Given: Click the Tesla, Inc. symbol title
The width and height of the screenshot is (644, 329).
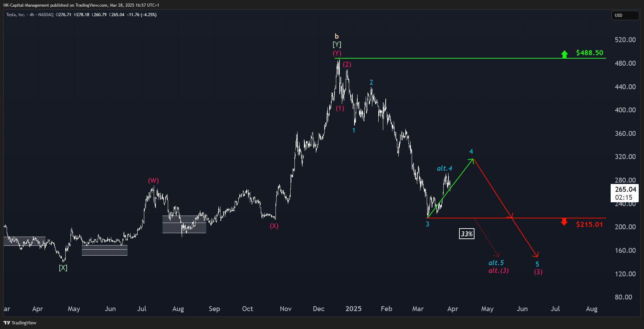Looking at the screenshot, I should [16, 15].
